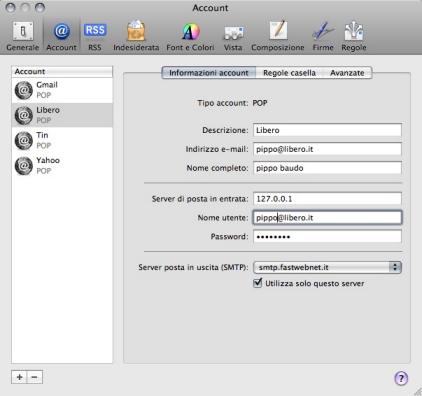Select the Libero POP account
The width and height of the screenshot is (422, 396).
click(62, 115)
